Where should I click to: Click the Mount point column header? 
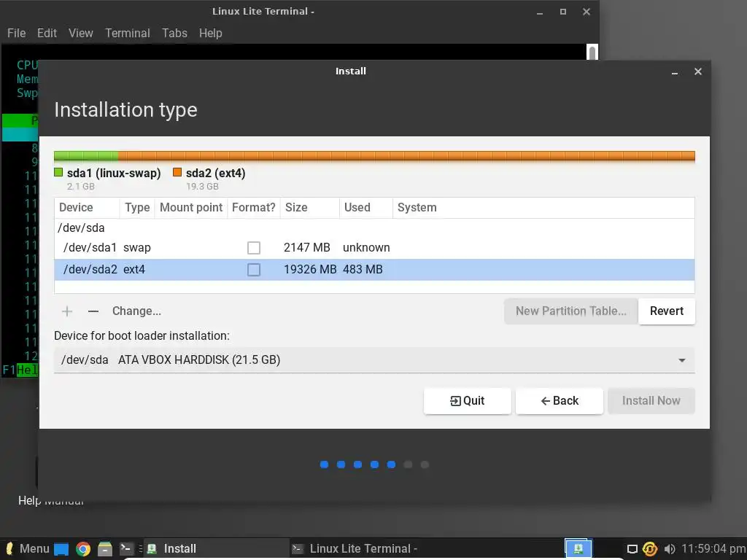pos(191,208)
